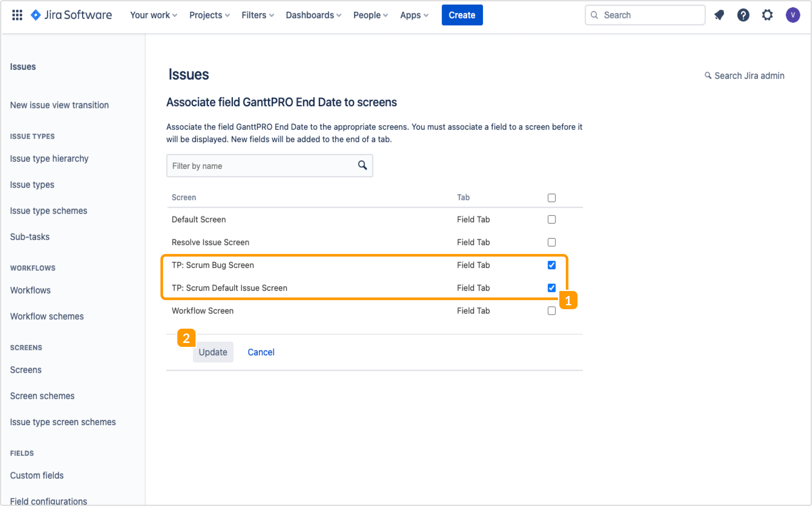Open Workflows in sidebar
Screen dimensions: 812x506
[31, 290]
